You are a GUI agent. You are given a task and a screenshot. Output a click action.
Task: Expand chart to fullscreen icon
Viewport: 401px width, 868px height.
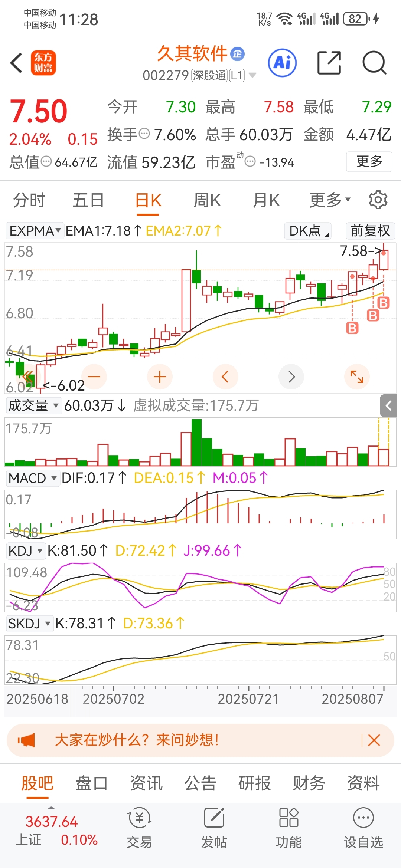(x=357, y=377)
